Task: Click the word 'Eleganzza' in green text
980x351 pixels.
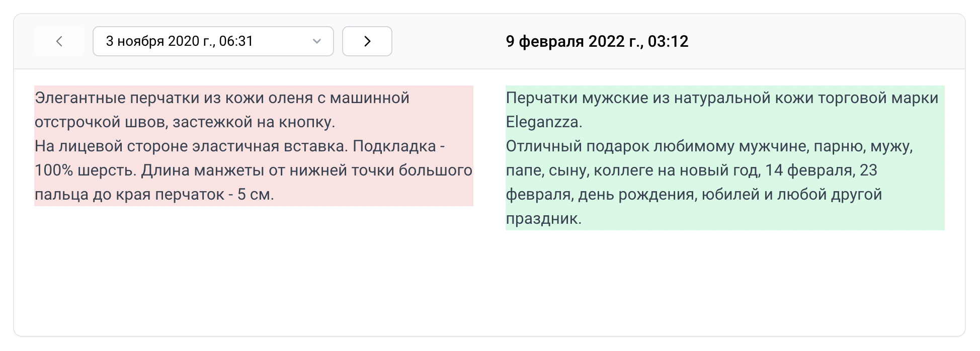Action: coord(543,122)
